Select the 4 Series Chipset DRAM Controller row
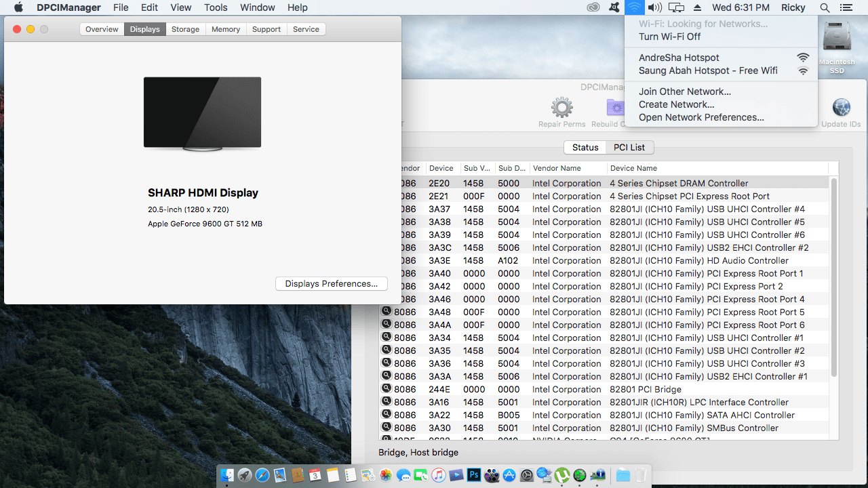 (604, 183)
